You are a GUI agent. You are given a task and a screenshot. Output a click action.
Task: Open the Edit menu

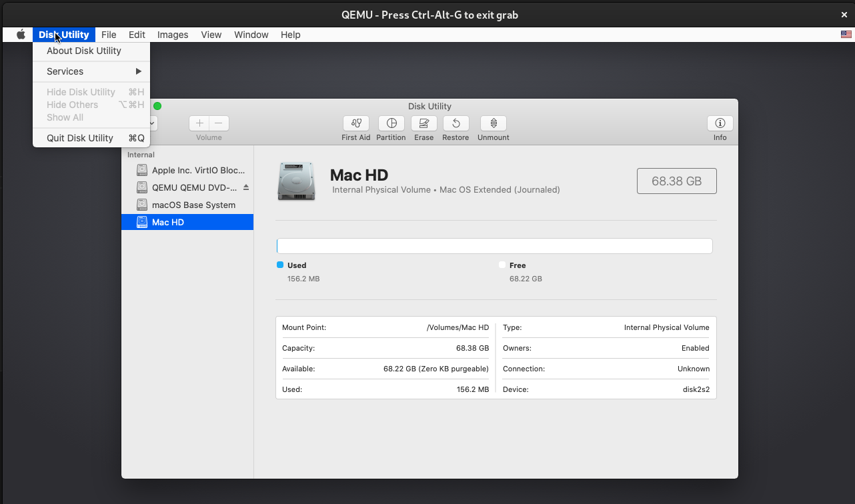coord(137,35)
